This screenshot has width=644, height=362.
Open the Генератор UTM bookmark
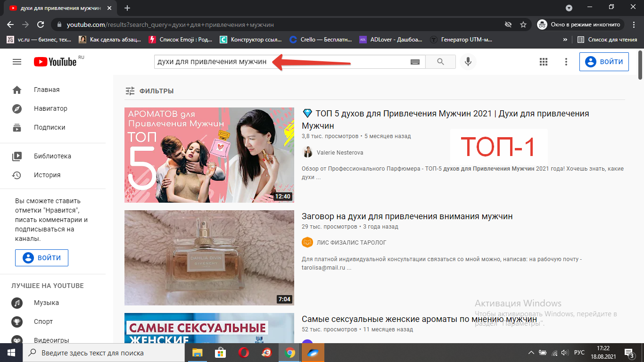462,40
